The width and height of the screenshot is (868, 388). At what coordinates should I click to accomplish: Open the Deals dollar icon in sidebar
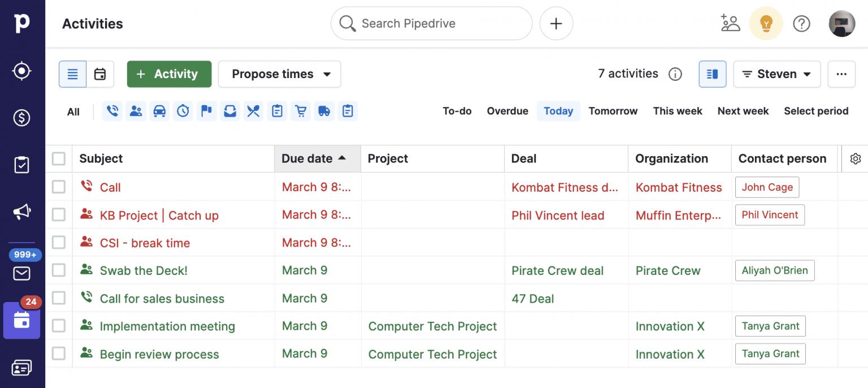22,118
